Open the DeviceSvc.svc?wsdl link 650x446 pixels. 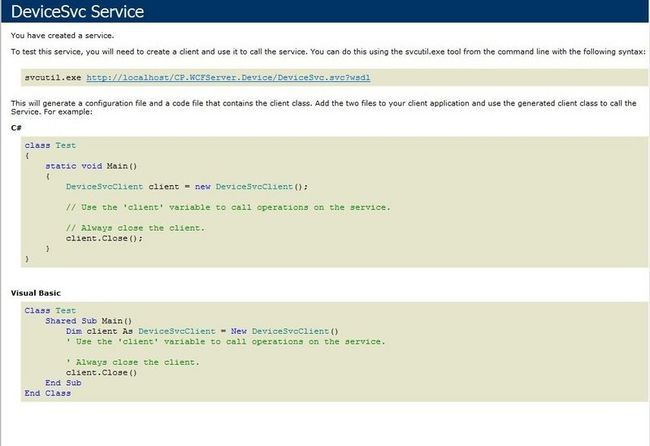tap(228, 78)
